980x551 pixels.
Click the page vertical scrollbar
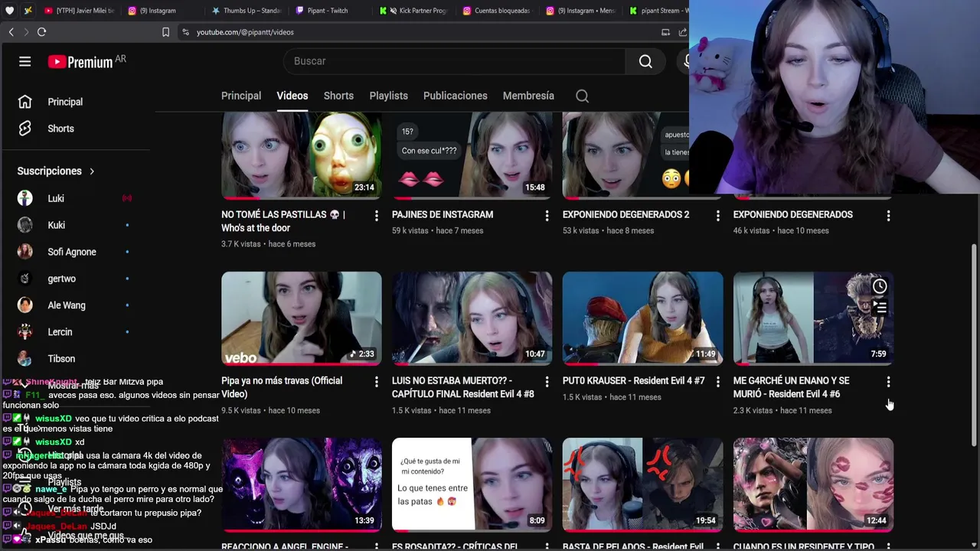click(x=974, y=344)
